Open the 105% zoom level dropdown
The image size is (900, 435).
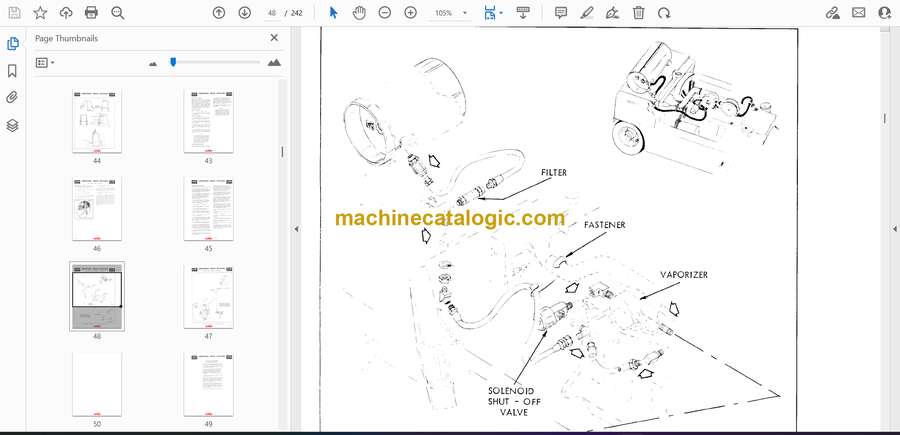click(449, 13)
